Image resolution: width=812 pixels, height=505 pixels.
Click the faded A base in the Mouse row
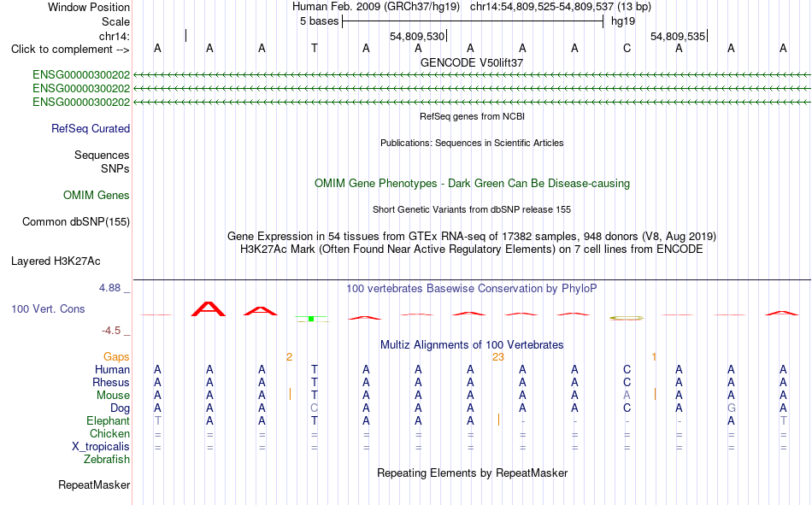(x=627, y=395)
